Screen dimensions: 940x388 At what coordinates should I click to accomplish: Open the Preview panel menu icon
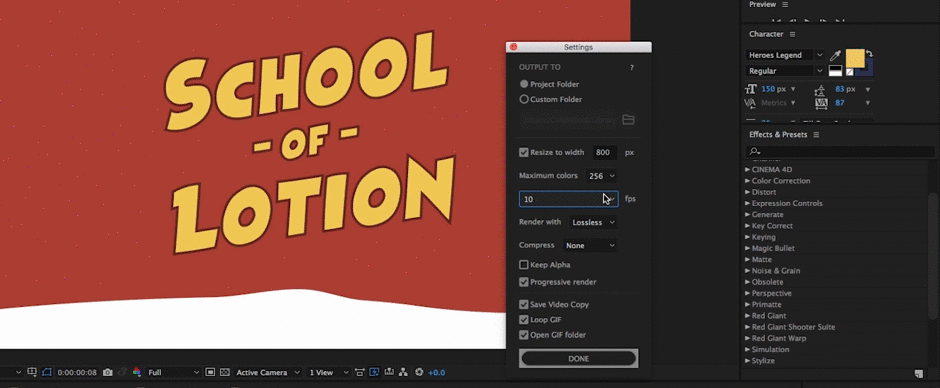785,4
